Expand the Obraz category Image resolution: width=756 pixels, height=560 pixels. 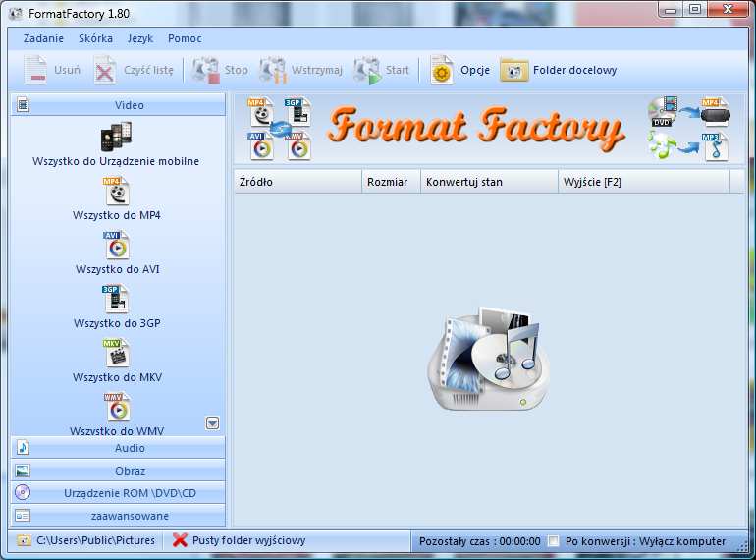point(118,471)
